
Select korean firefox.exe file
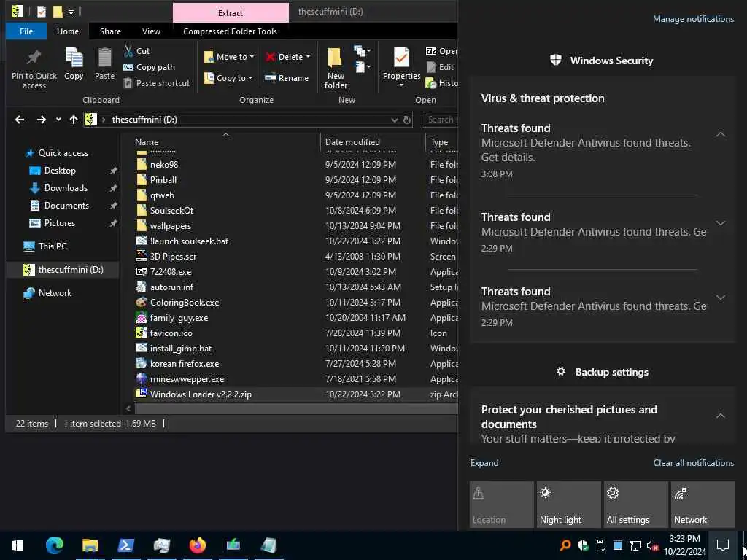click(x=185, y=363)
